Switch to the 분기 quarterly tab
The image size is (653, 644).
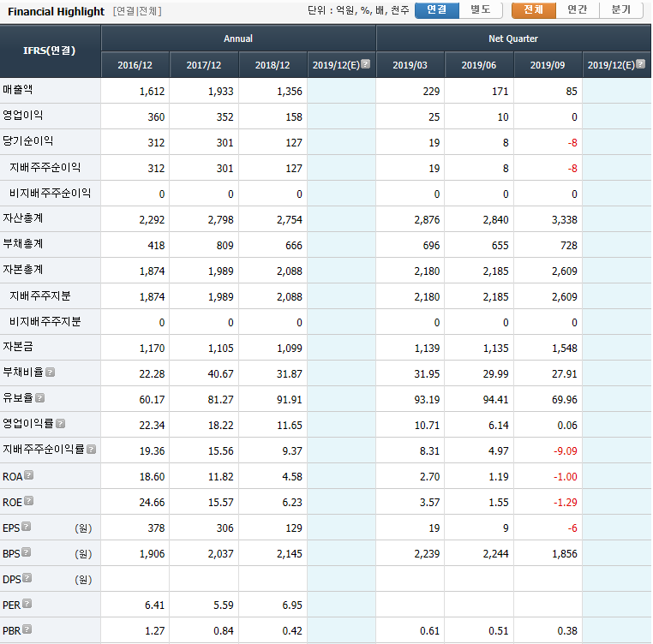pyautogui.click(x=621, y=10)
